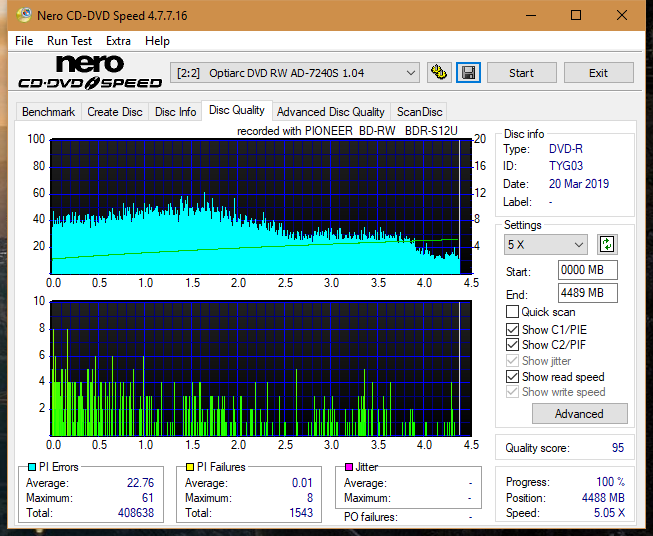Image resolution: width=653 pixels, height=536 pixels.
Task: Click the PI Errors graph area
Action: [261, 207]
